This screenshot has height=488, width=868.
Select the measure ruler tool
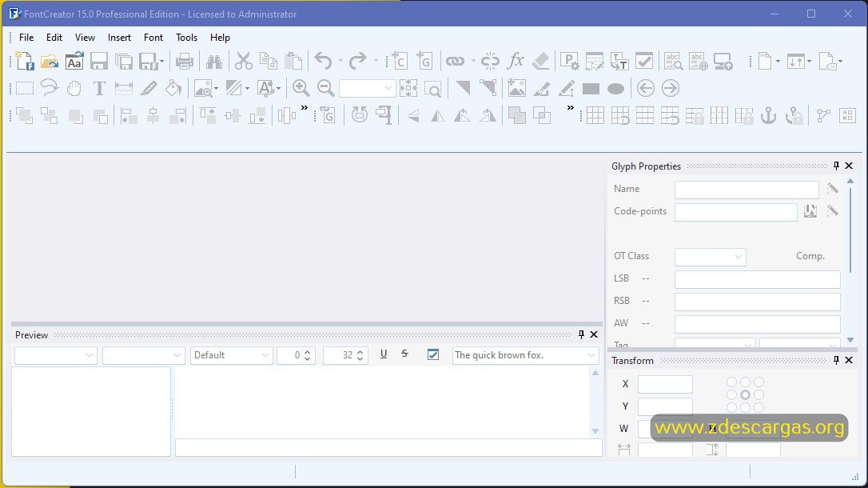(x=124, y=88)
